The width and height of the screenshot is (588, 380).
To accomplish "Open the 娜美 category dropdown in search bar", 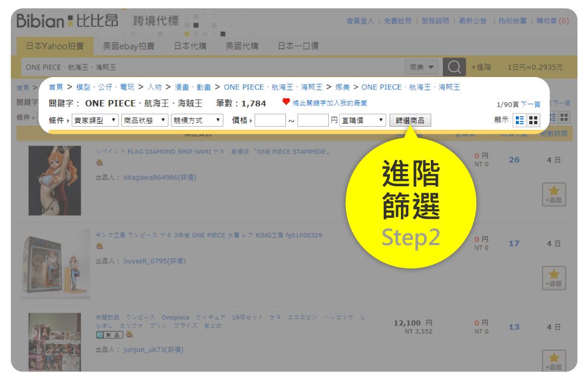I will coord(422,67).
